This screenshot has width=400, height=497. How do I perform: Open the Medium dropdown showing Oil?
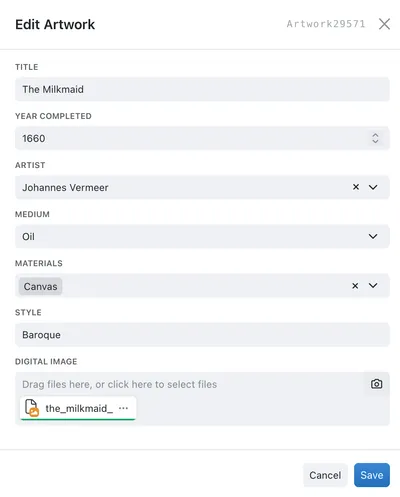coord(202,236)
